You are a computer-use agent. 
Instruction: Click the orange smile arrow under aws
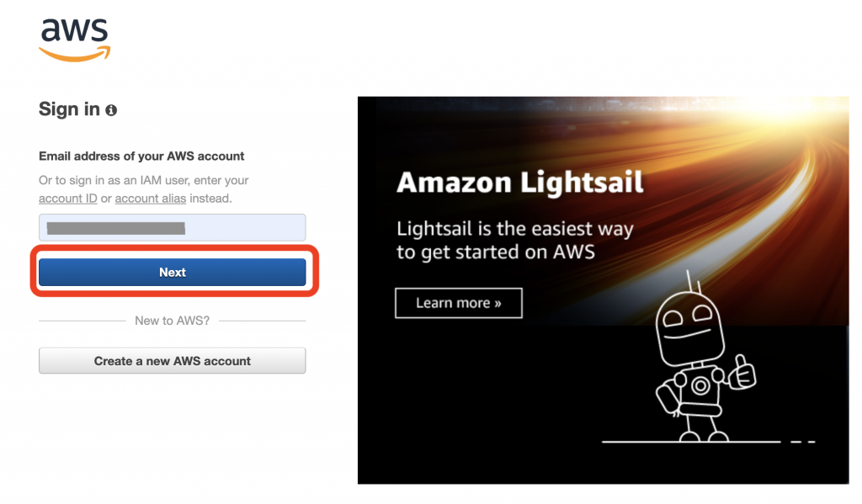pyautogui.click(x=74, y=54)
